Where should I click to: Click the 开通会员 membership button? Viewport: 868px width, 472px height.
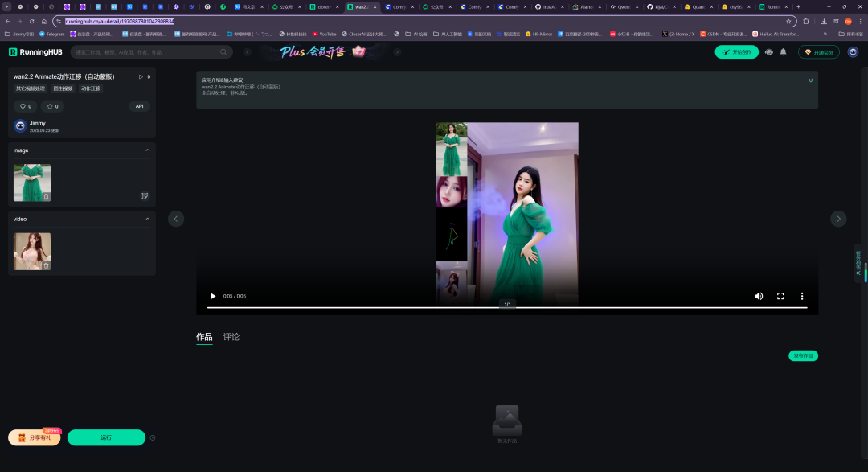point(819,52)
